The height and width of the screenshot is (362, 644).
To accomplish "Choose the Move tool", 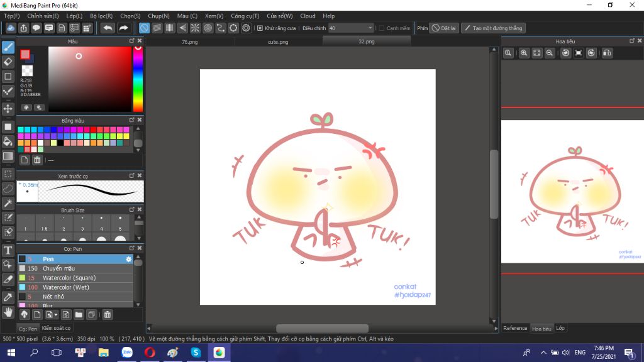I will coord(8,109).
